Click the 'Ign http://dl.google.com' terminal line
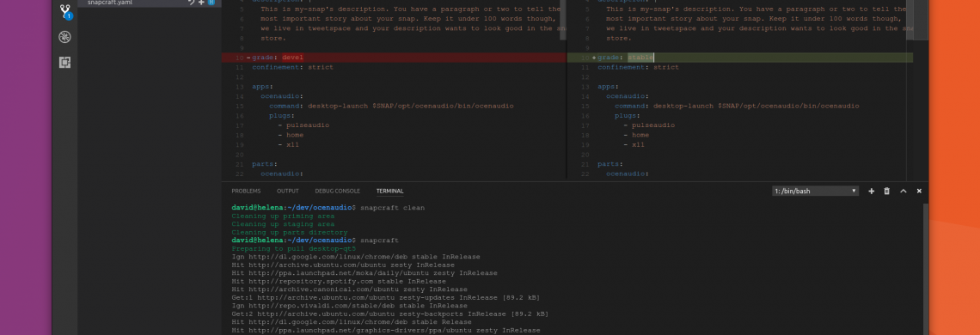980x335 pixels. coord(355,257)
